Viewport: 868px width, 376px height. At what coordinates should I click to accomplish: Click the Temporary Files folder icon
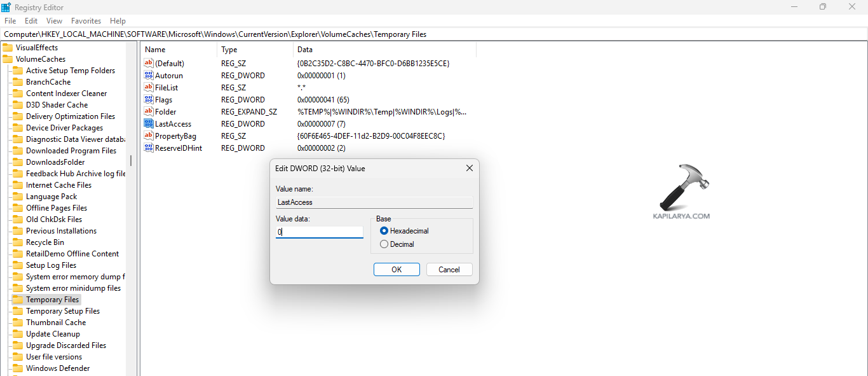pos(18,300)
